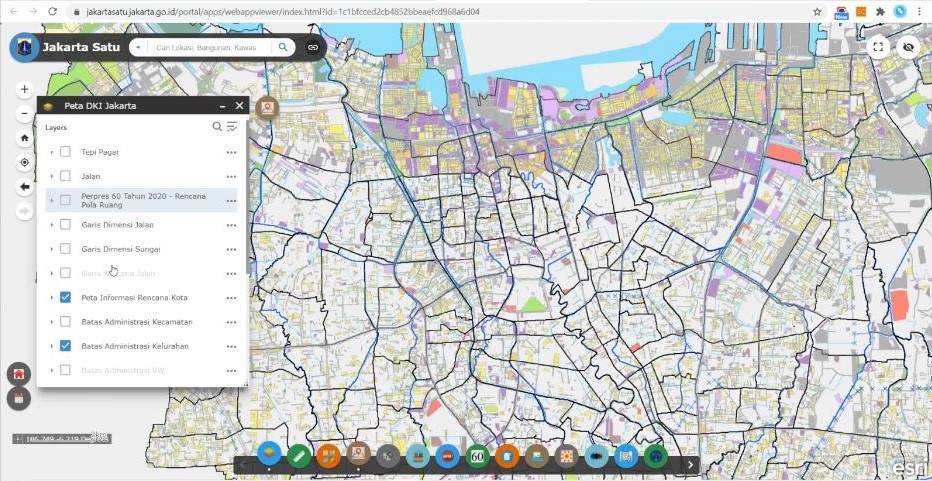932x481 pixels.
Task: Expand the Garis Dimensi Jalan layer arrow
Action: [52, 225]
